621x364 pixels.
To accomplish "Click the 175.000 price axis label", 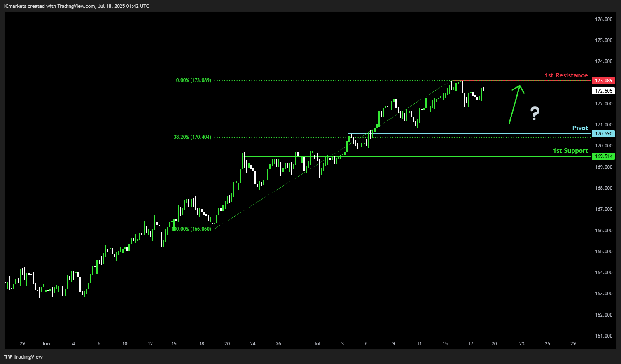I will 604,40.
